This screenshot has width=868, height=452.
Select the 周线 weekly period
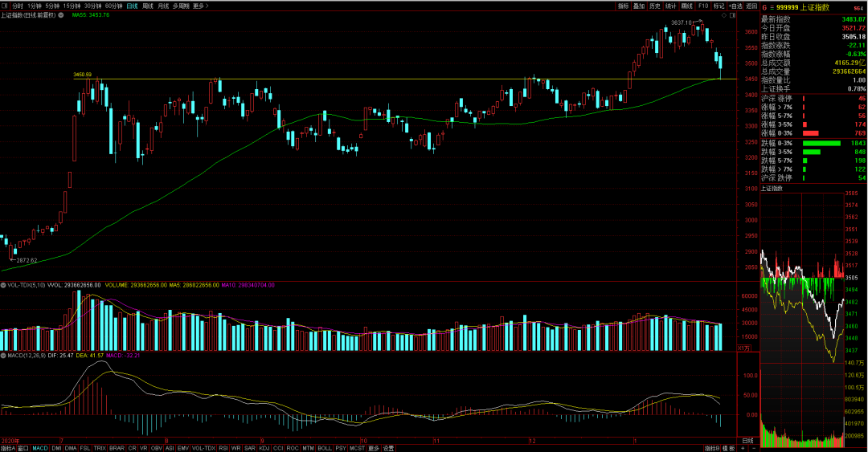coord(148,6)
